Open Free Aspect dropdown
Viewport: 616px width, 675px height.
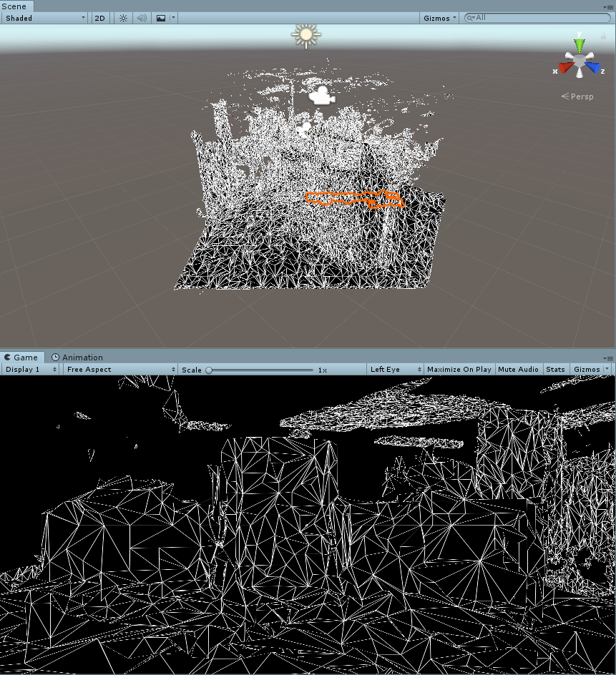pyautogui.click(x=120, y=370)
